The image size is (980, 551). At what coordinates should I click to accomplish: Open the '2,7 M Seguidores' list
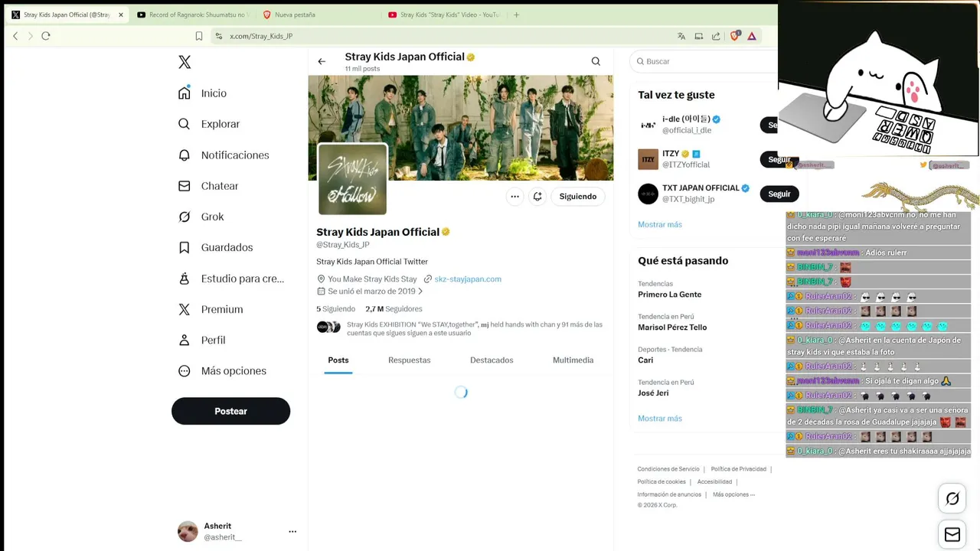pos(394,309)
